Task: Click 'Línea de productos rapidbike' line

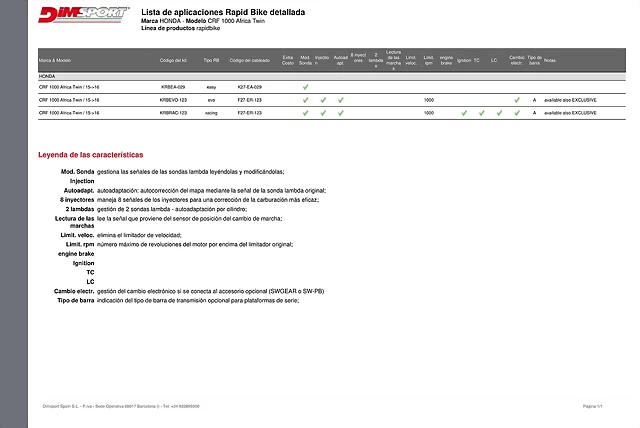Action: pos(180,28)
